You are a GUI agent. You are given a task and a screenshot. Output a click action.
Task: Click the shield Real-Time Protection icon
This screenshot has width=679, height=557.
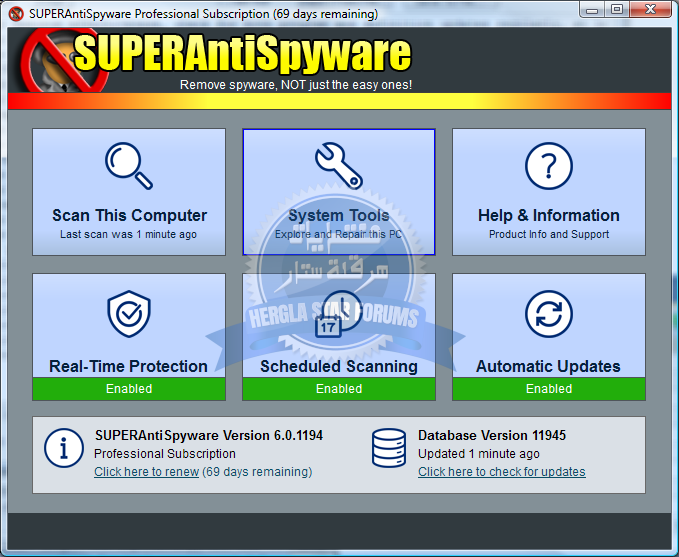(129, 314)
